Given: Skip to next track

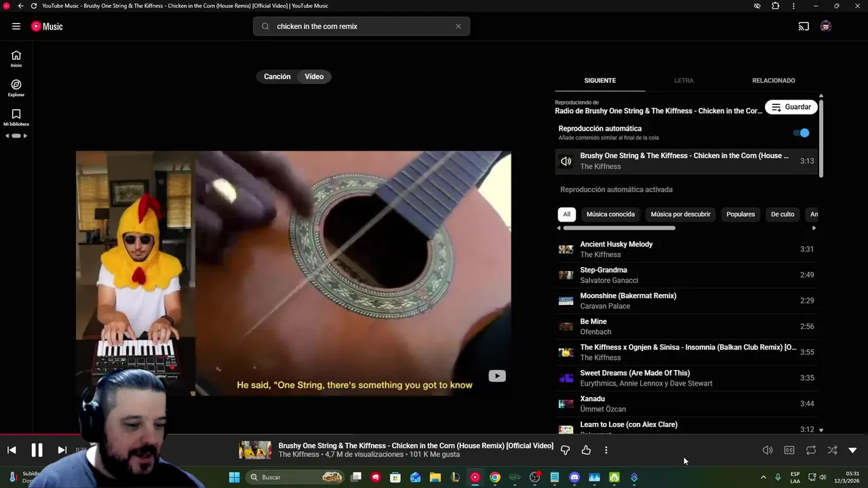Looking at the screenshot, I should [x=62, y=450].
